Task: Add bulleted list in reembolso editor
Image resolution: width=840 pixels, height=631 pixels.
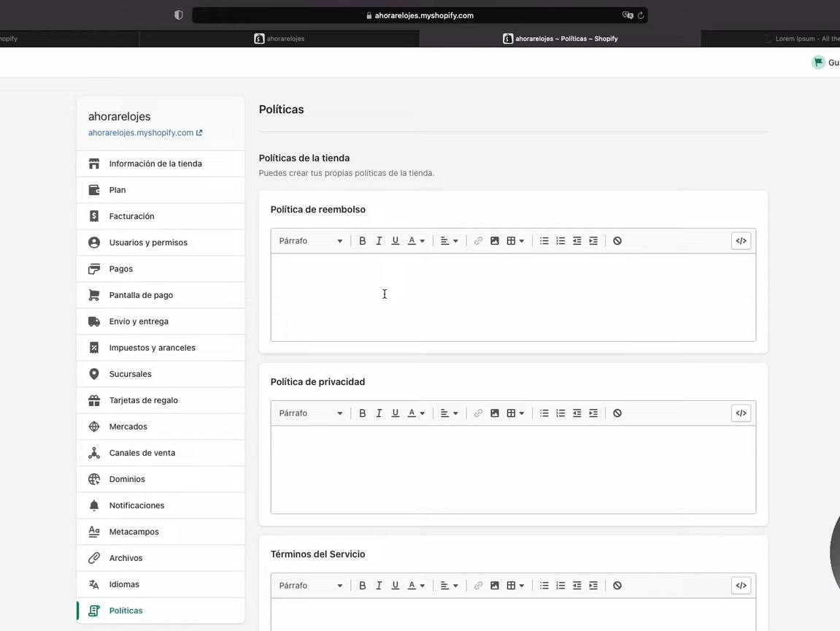Action: coord(544,241)
